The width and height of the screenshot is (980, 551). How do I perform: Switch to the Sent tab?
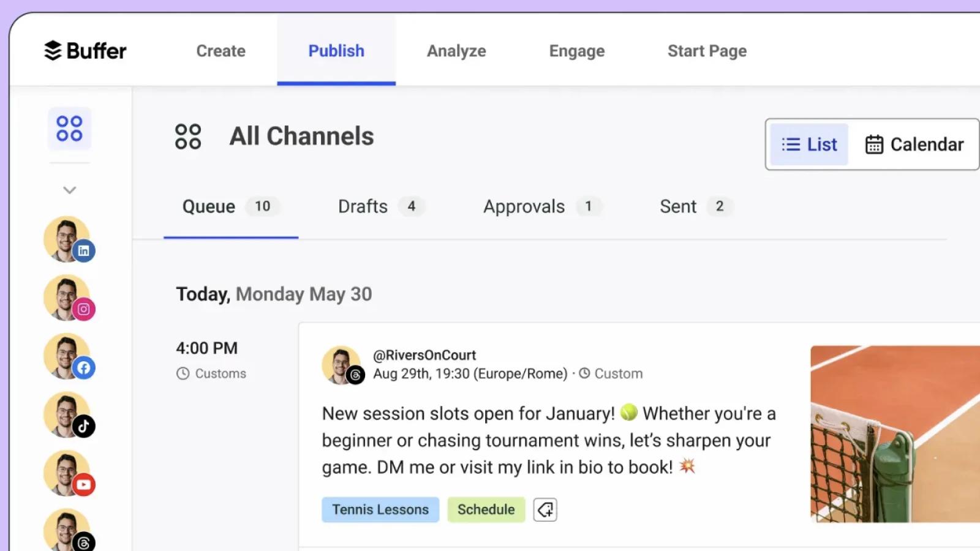click(x=696, y=207)
